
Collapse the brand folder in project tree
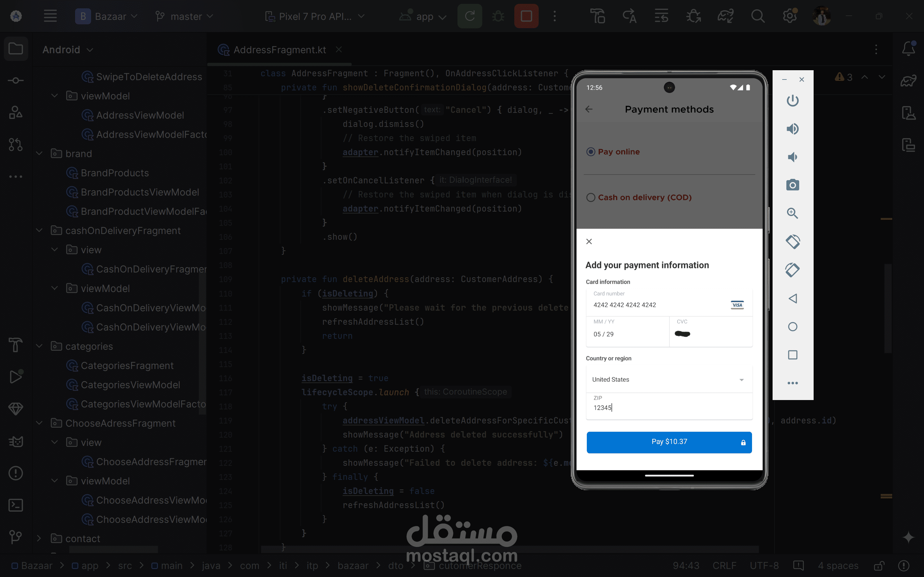39,154
